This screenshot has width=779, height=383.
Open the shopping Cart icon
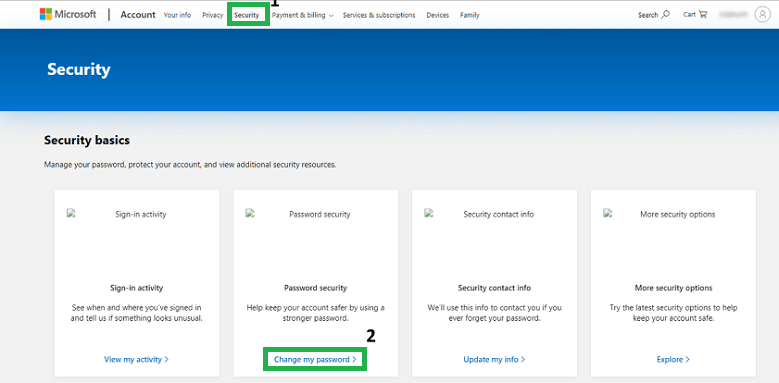[702, 14]
